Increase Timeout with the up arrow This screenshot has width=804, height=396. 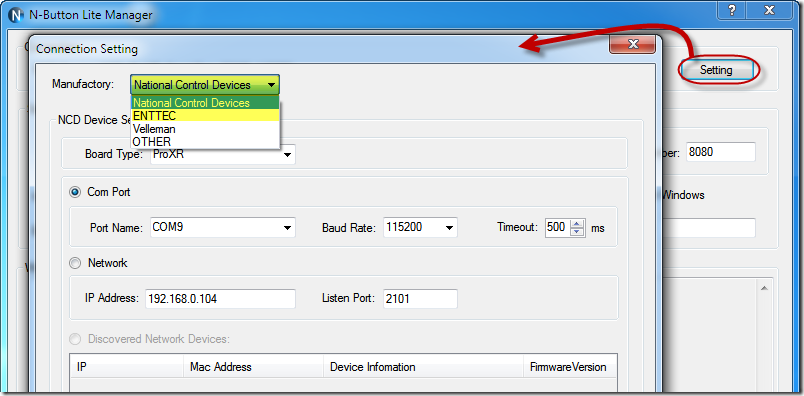(x=578, y=223)
